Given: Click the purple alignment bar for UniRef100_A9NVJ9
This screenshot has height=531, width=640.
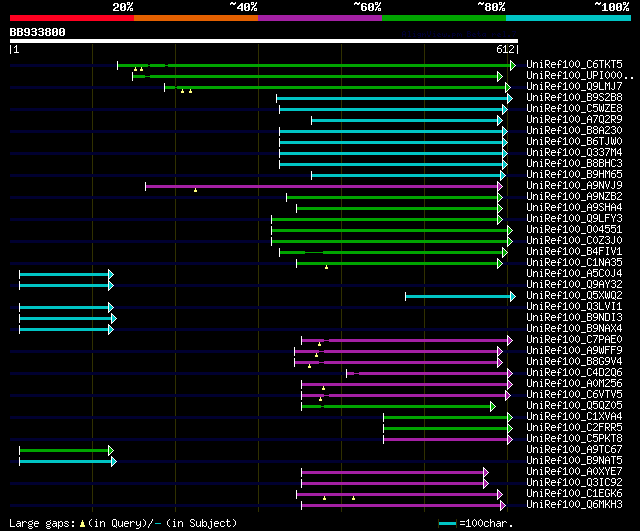Looking at the screenshot, I should click(322, 187).
